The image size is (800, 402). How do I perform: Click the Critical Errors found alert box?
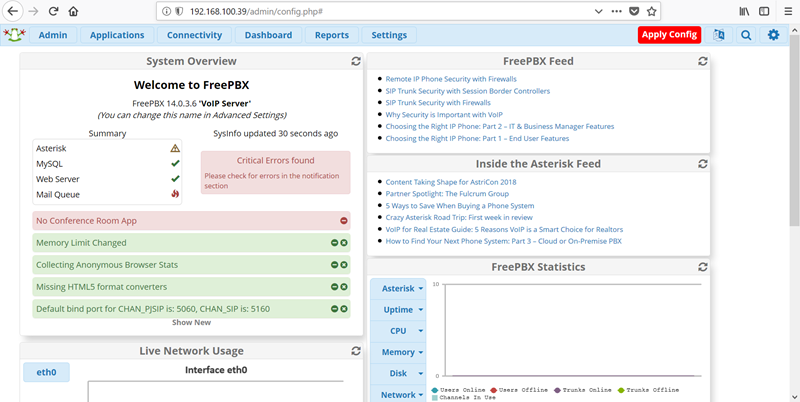tap(276, 172)
